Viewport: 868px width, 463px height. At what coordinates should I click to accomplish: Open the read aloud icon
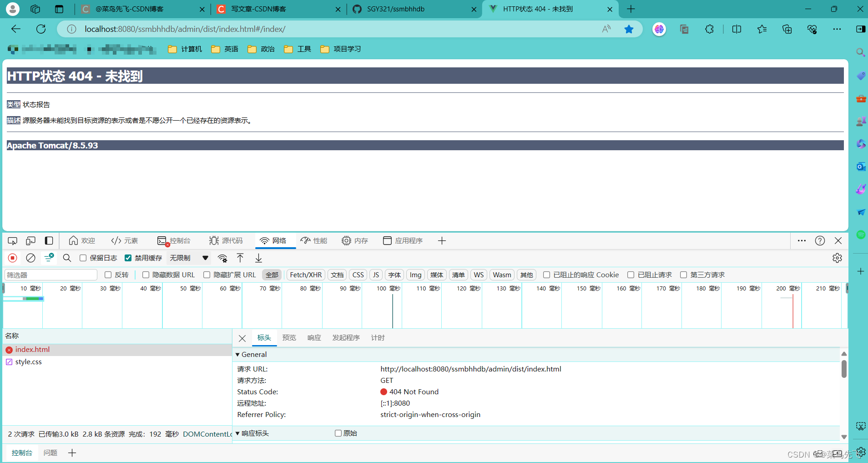pyautogui.click(x=606, y=29)
